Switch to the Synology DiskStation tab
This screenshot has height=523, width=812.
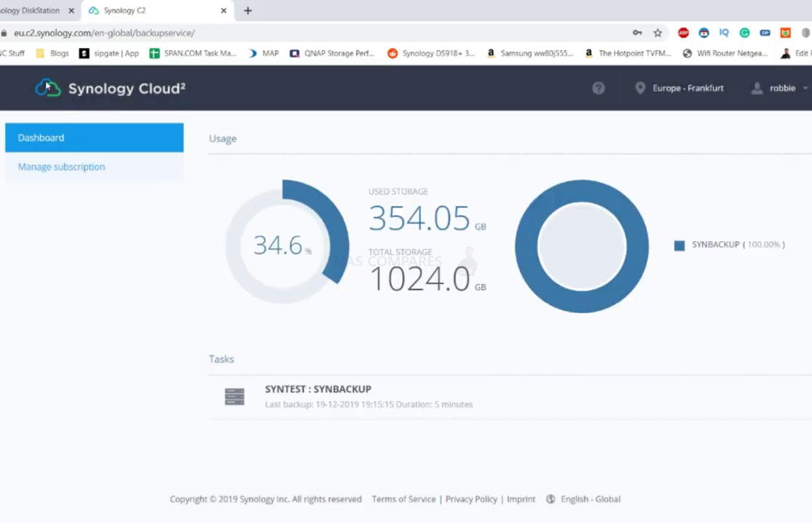coord(36,10)
